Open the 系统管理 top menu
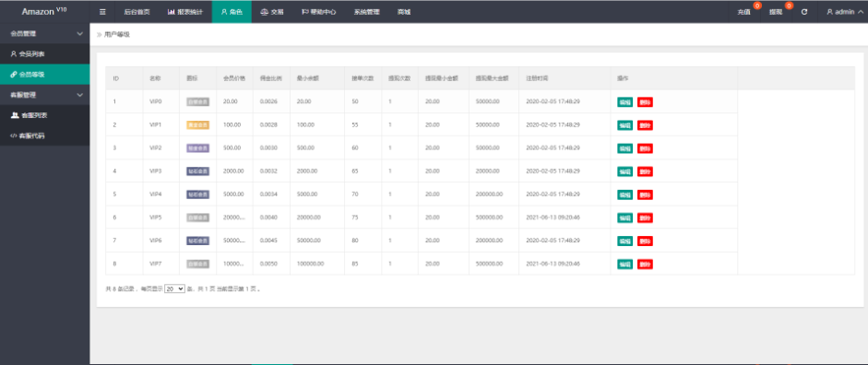 pyautogui.click(x=366, y=12)
